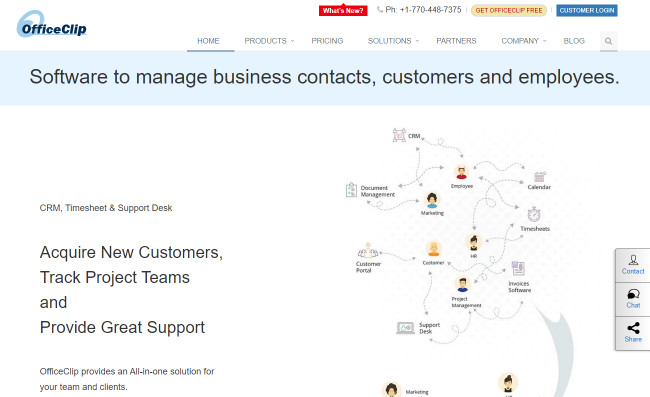Screen dimensions: 650x397
Task: Go to the Pricing menu item
Action: 327,41
